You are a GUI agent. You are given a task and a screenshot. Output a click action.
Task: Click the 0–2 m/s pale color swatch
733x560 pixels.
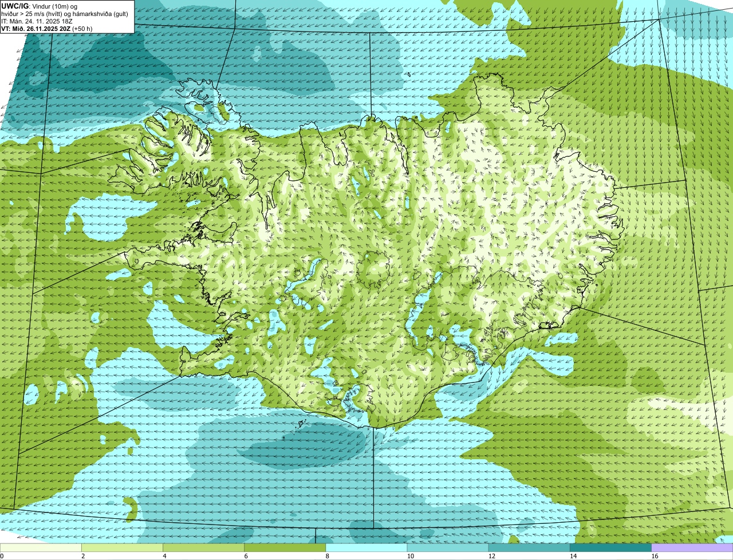(41, 548)
